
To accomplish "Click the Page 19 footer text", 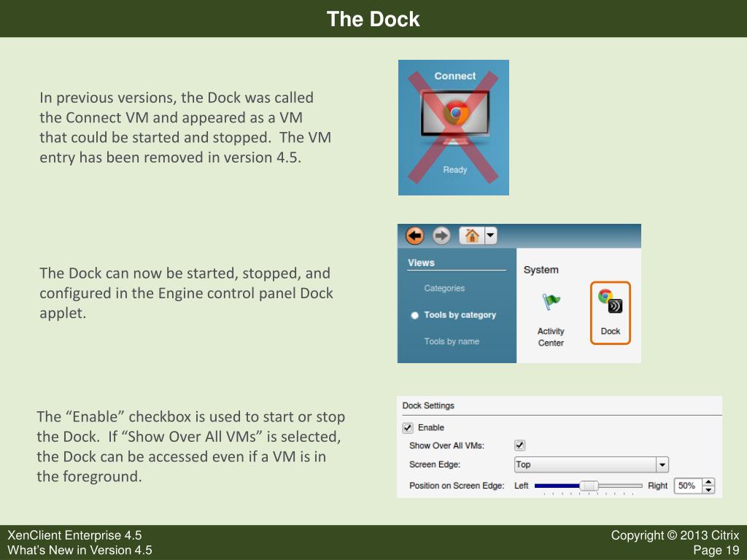I will click(716, 550).
